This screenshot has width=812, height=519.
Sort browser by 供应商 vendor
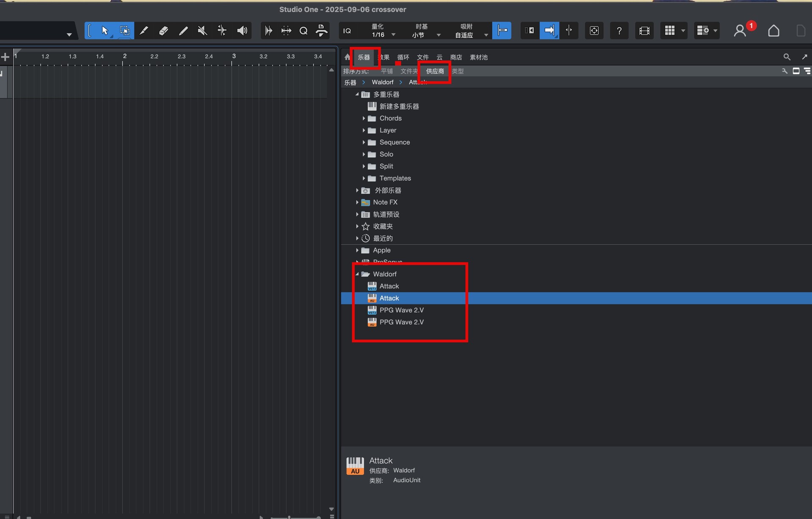[435, 71]
